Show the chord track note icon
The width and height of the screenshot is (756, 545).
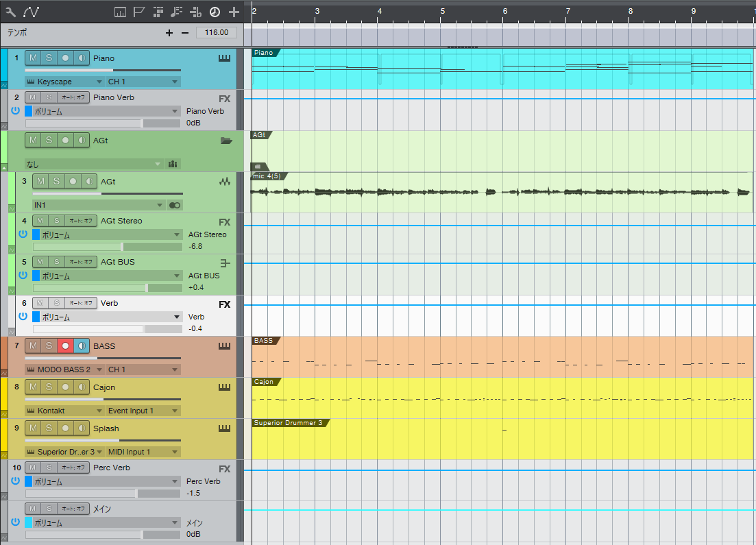(x=176, y=12)
